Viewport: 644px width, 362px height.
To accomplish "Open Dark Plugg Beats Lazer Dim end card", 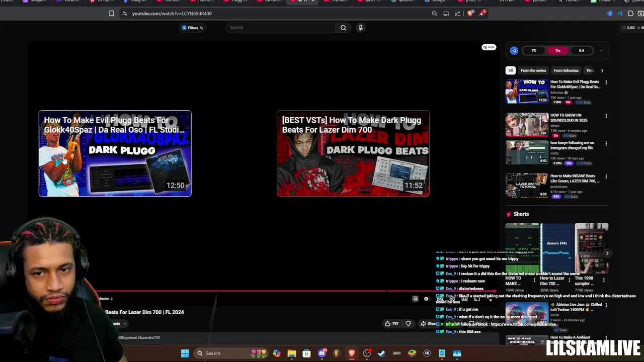I will (x=353, y=153).
